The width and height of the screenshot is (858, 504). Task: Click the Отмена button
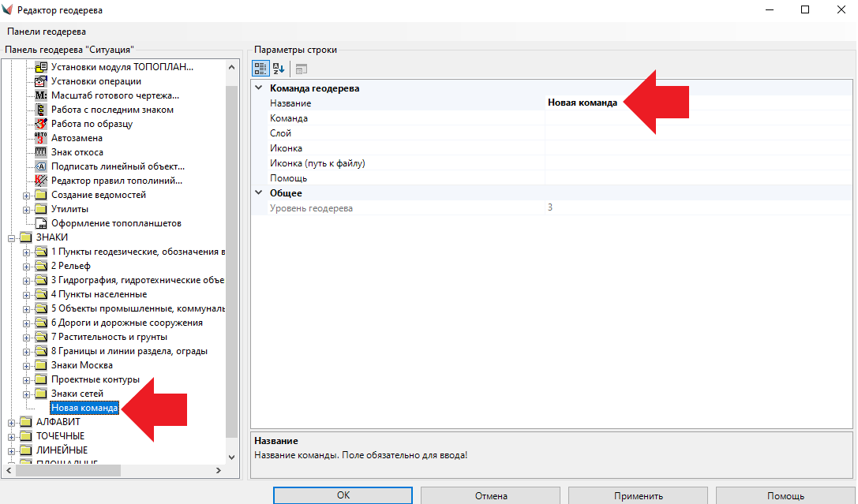[x=491, y=496]
